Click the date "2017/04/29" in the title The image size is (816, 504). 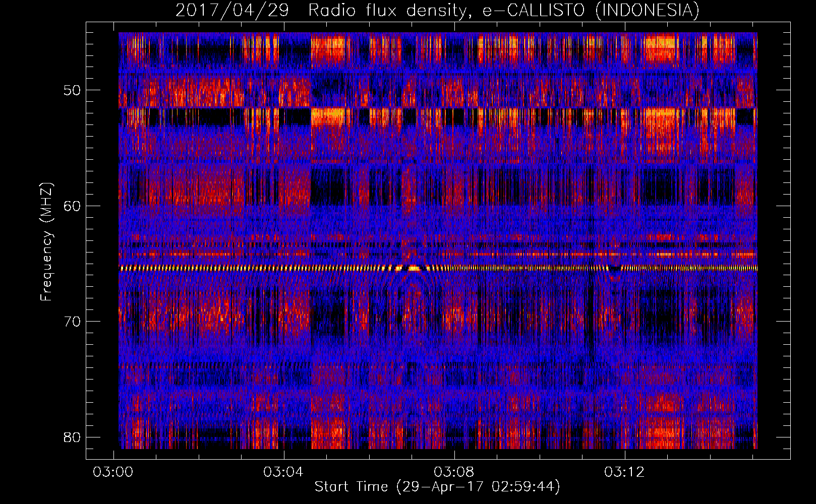pos(232,10)
